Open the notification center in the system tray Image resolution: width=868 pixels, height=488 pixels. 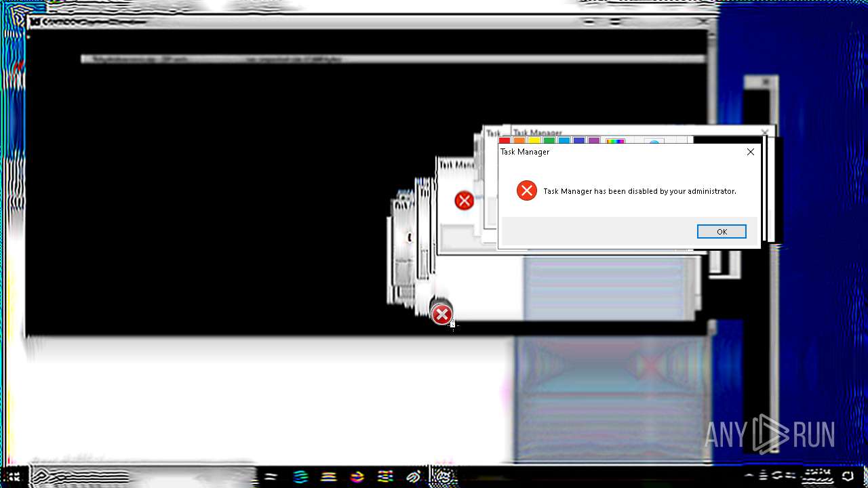click(x=848, y=476)
